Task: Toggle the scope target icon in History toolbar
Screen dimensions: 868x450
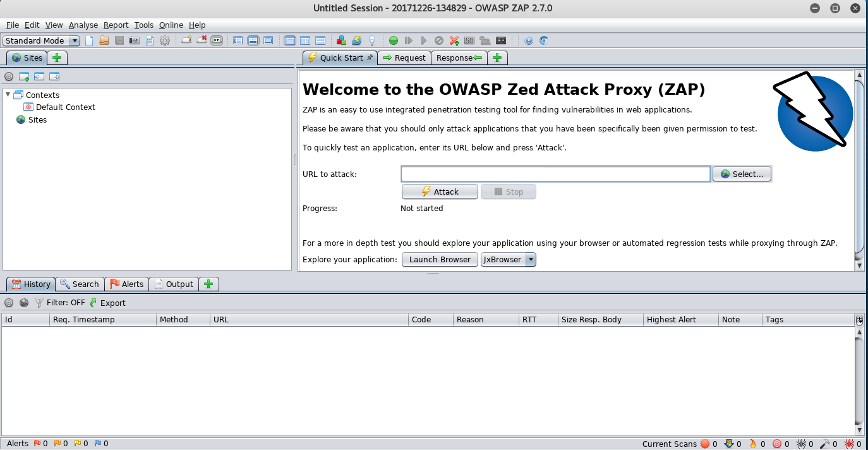Action: tap(9, 303)
